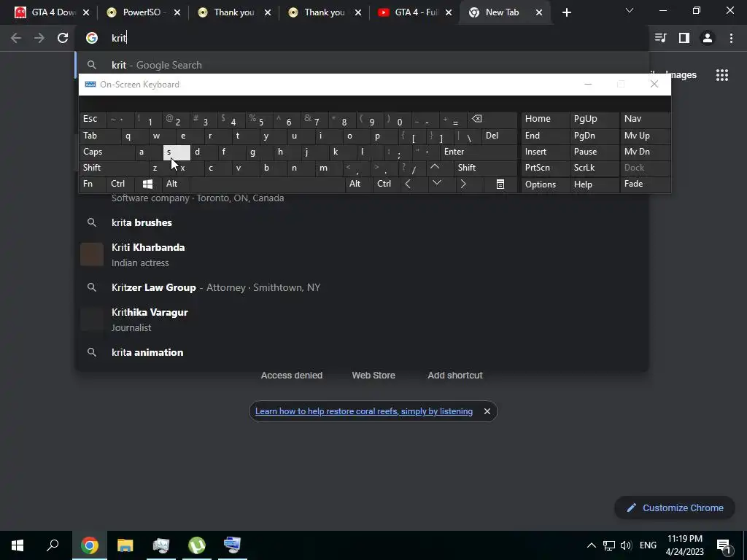This screenshot has width=747, height=560.
Task: Click the Nav key on on-screen keyboard
Action: coord(645,119)
